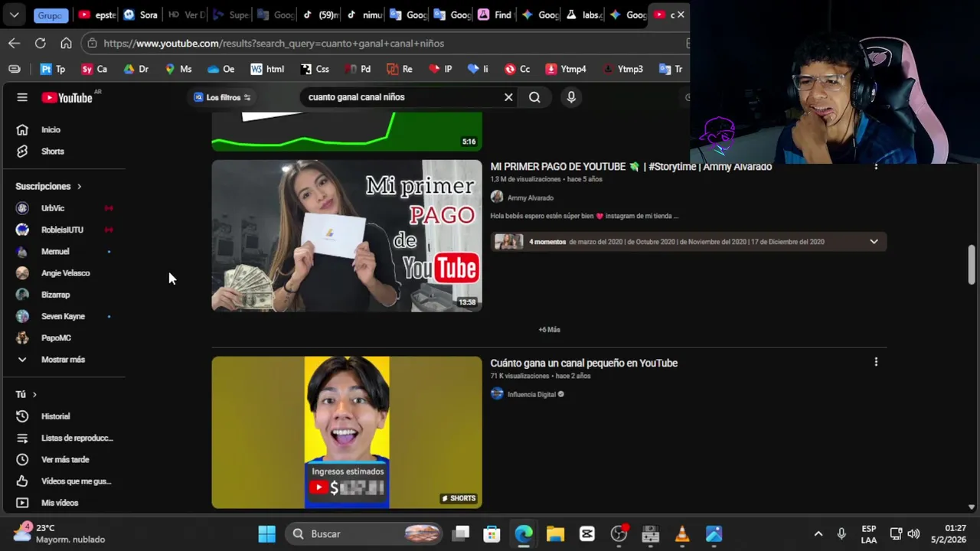Open title MI PRIMER PAGO DE YOUTUBE

(x=631, y=167)
